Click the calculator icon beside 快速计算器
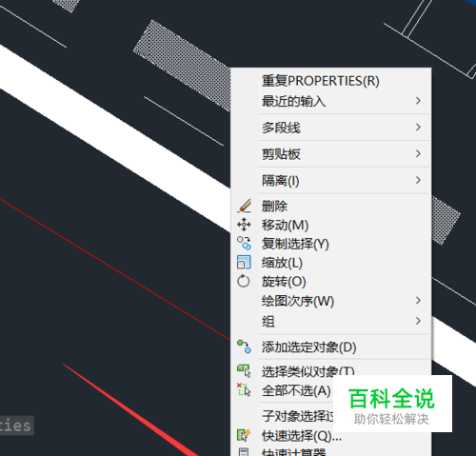 point(244,452)
